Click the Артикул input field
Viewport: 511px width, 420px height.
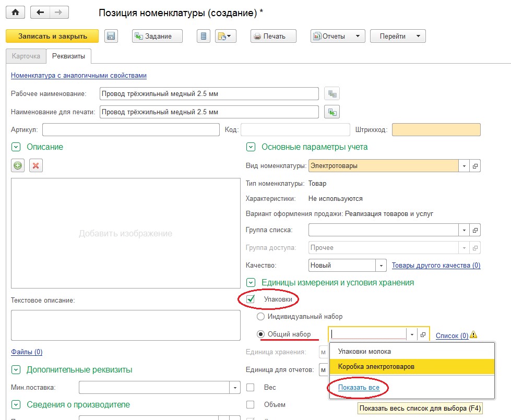(130, 129)
